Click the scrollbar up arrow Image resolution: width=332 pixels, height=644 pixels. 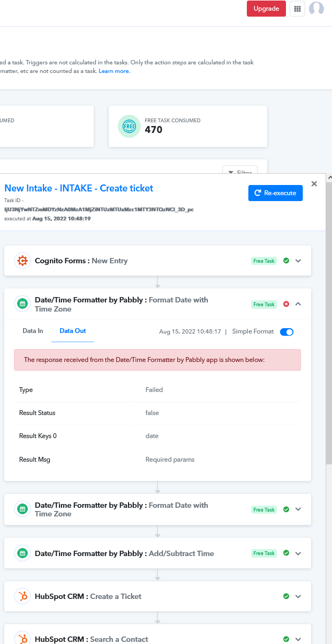pos(329,177)
